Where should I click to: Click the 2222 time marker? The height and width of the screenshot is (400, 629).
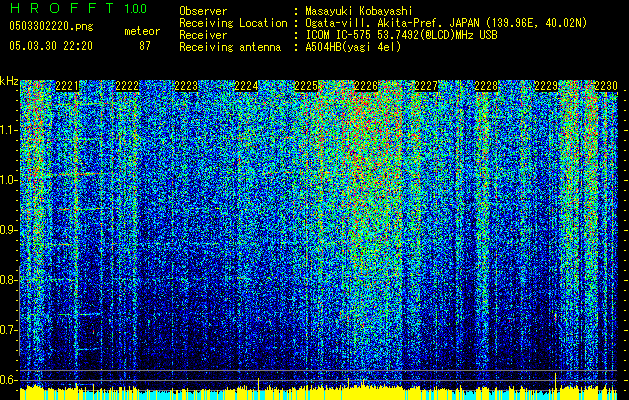[x=127, y=86]
